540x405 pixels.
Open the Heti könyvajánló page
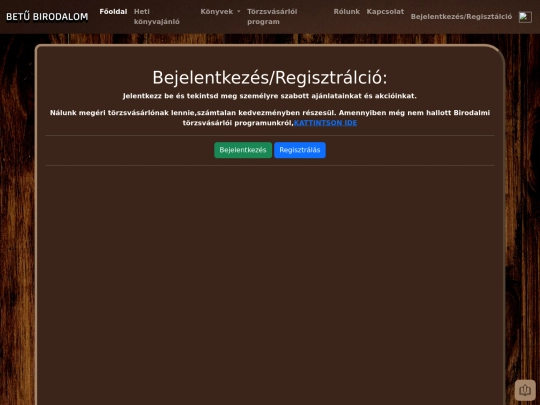[x=157, y=17]
